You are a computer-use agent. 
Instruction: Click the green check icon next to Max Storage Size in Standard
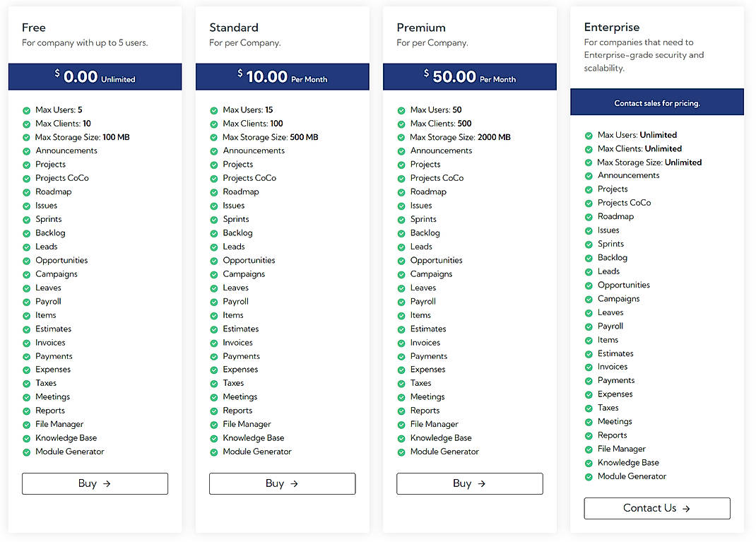[x=213, y=137]
